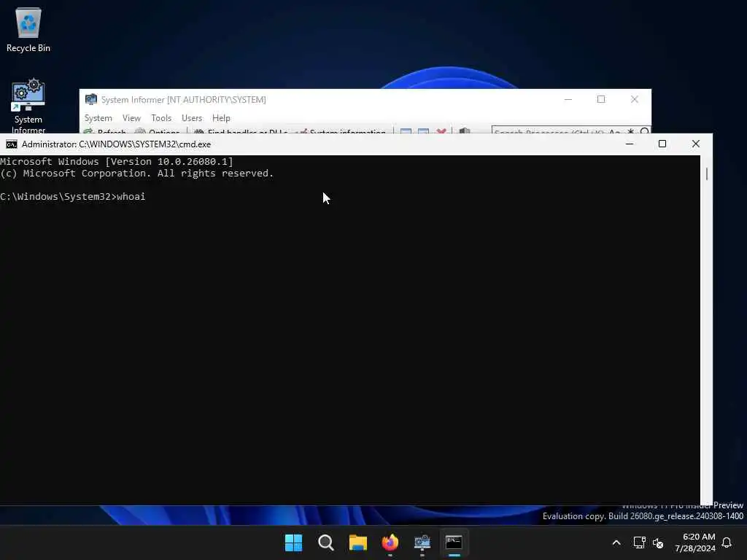This screenshot has width=747, height=560.
Task: Click the "(c) Microsoft Corporation" copyright line
Action: [137, 174]
